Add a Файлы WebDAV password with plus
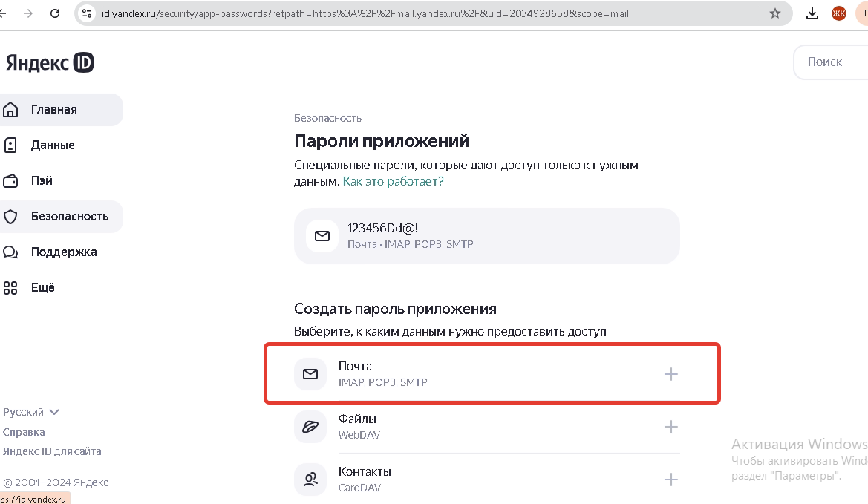 pyautogui.click(x=671, y=427)
